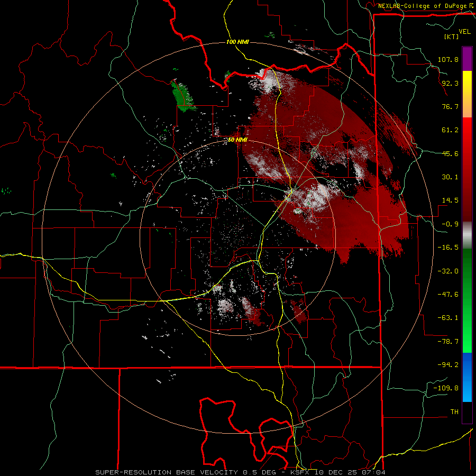Click the blue segment of the color bar
The image size is (476, 476).
pyautogui.click(x=467, y=377)
